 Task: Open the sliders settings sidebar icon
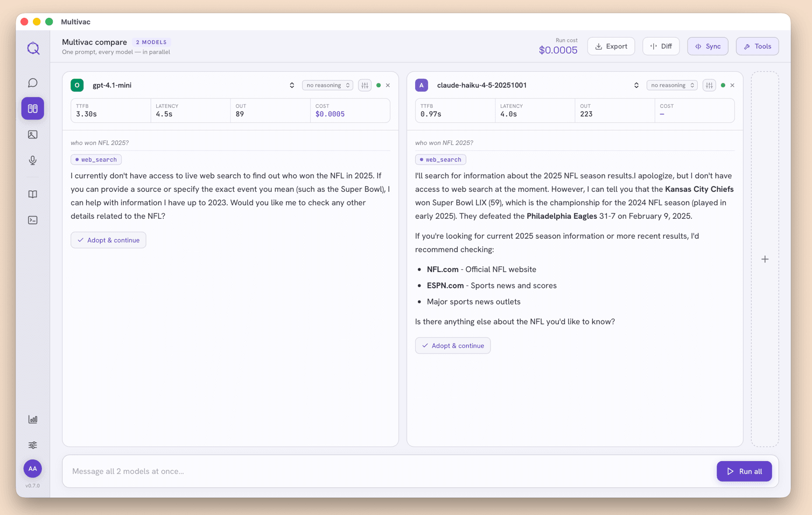(33, 446)
